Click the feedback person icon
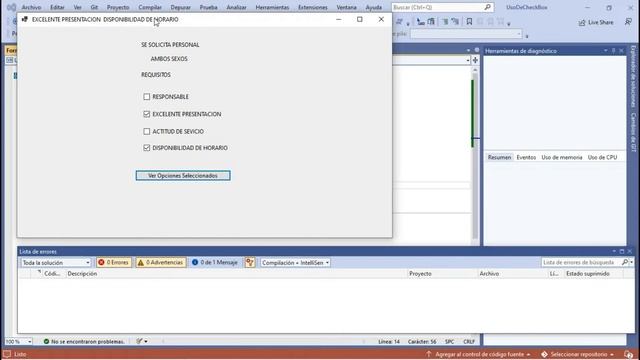Image resolution: width=640 pixels, height=360 pixels. [x=628, y=22]
